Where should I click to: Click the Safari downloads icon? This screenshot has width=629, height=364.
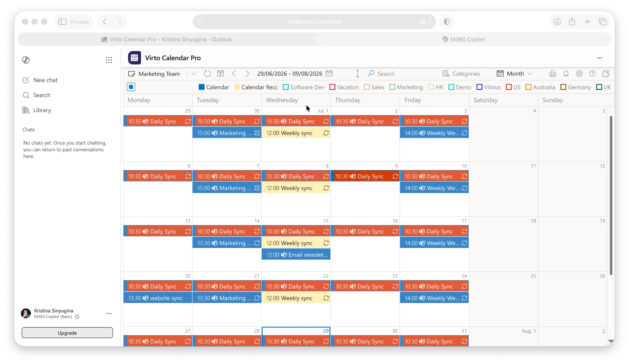(x=557, y=22)
